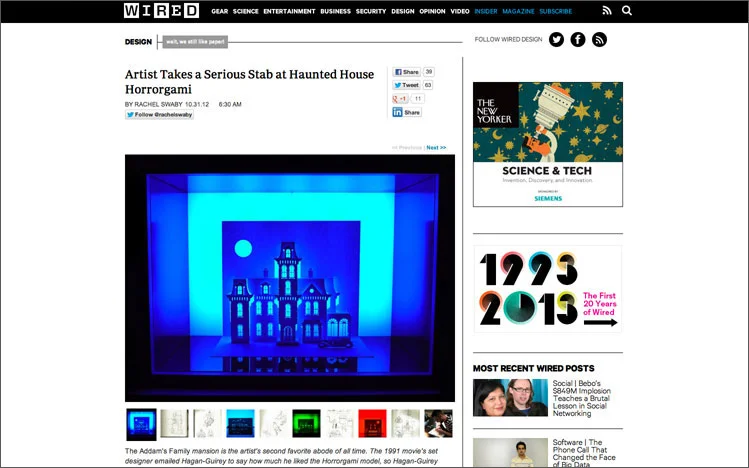The height and width of the screenshot is (468, 749).
Task: Click Facebook share count 39
Action: point(428,72)
